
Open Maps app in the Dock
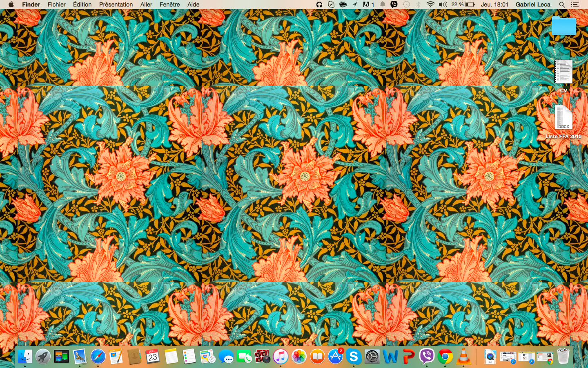[x=207, y=357]
